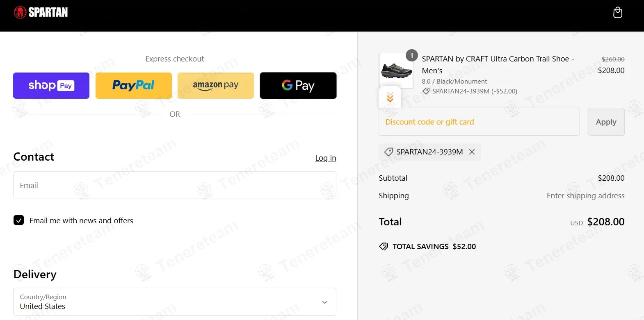644x320 pixels.
Task: Pay with Shop Pay express button
Action: (51, 86)
